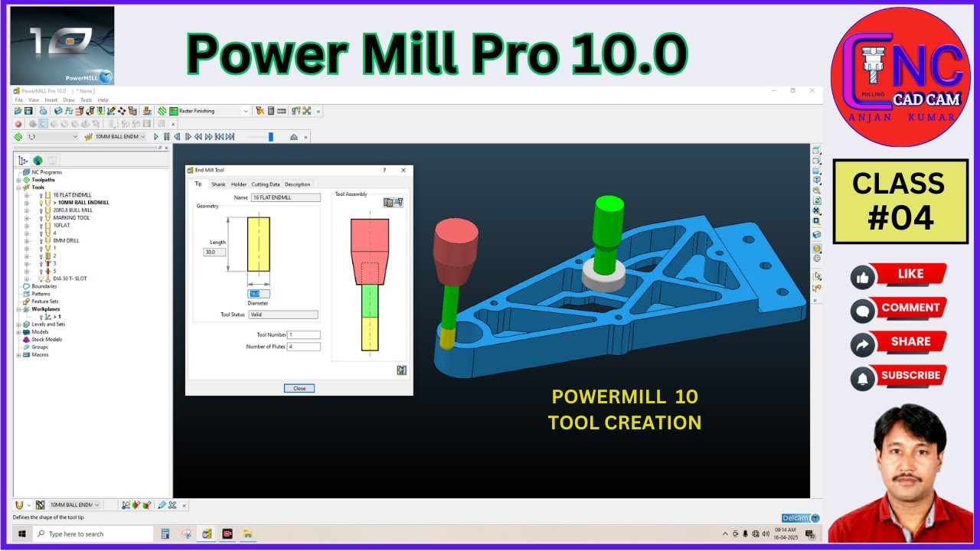Click the Save project floppy icon
Image resolution: width=980 pixels, height=551 pixels.
click(28, 111)
